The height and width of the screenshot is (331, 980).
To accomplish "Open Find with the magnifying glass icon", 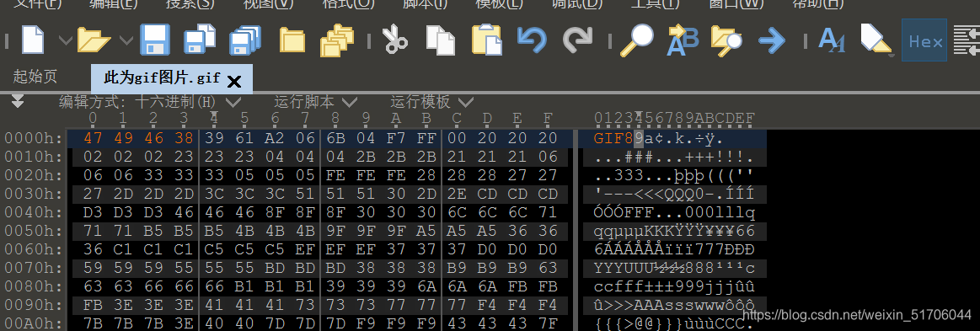I will point(637,40).
